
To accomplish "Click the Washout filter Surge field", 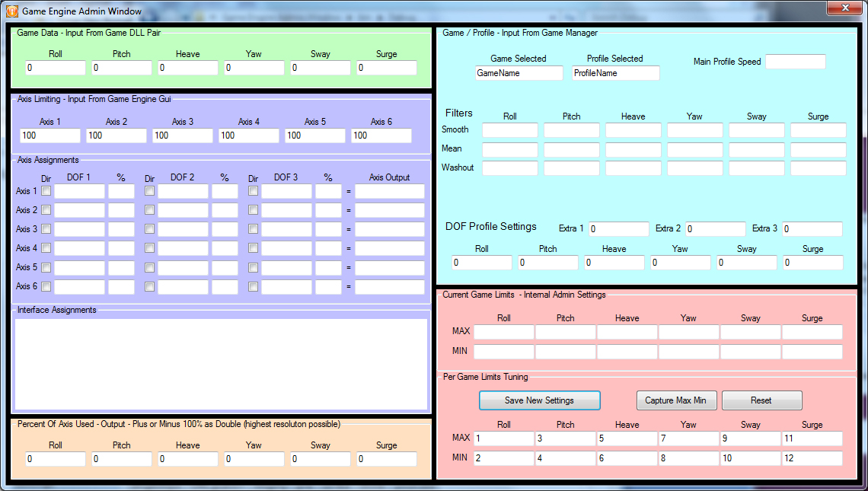I will point(819,168).
